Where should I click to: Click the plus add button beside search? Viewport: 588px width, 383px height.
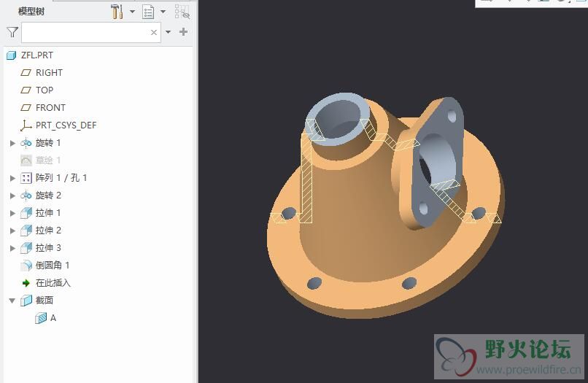click(x=183, y=32)
